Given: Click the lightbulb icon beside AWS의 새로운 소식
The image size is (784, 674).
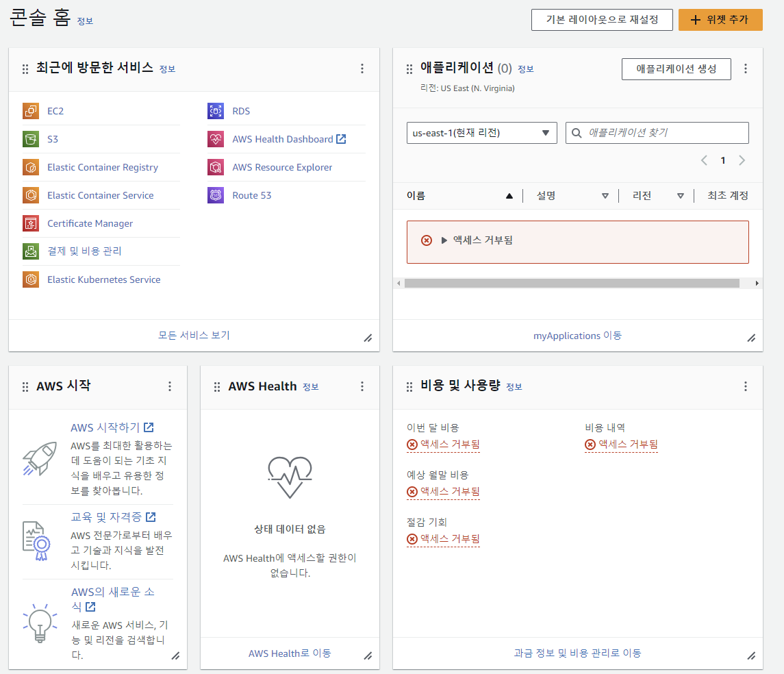Looking at the screenshot, I should pos(40,623).
